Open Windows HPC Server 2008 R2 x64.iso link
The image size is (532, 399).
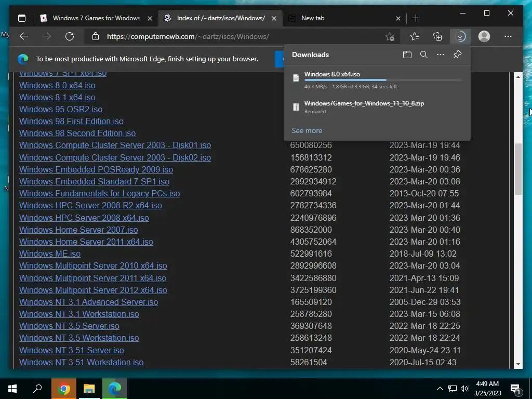click(x=90, y=206)
